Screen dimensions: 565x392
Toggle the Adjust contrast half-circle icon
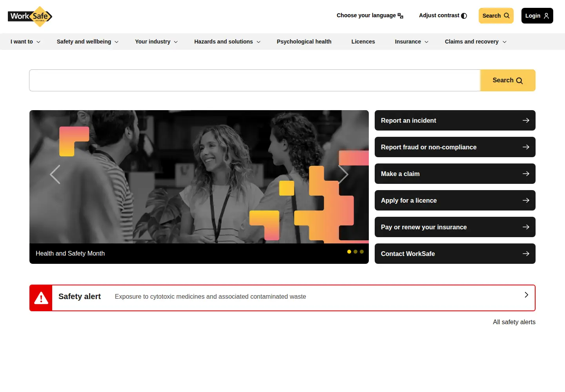(464, 16)
